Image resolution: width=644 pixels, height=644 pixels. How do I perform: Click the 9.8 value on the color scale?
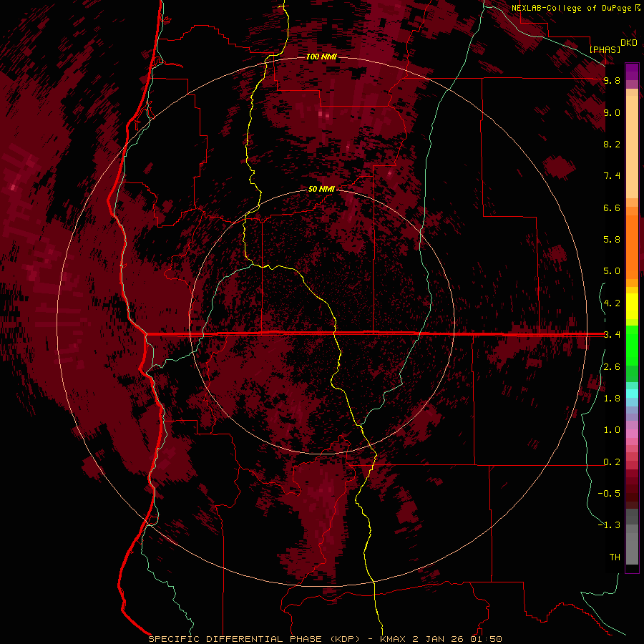[612, 80]
